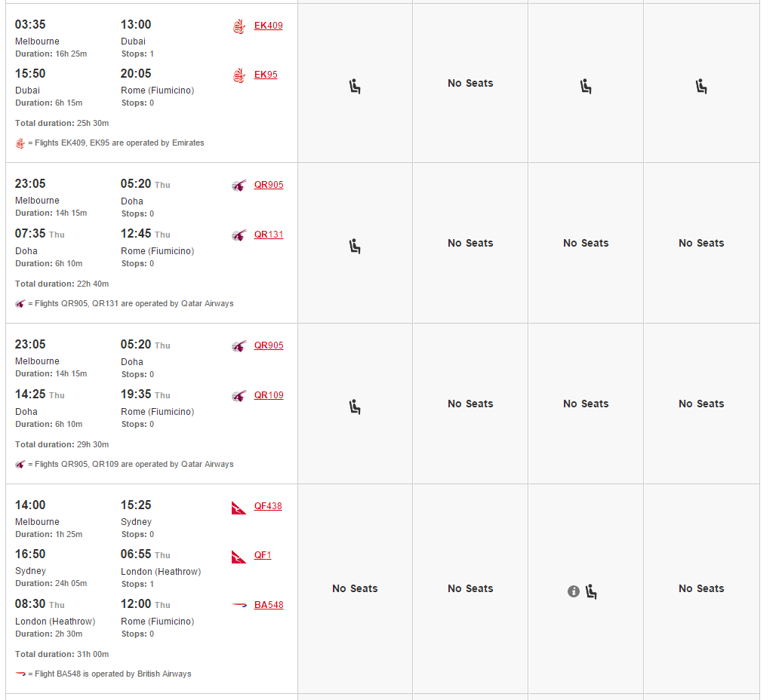The width and height of the screenshot is (782, 700).
Task: Choose available seat for QR905/QR109 itinerary
Action: [x=355, y=407]
